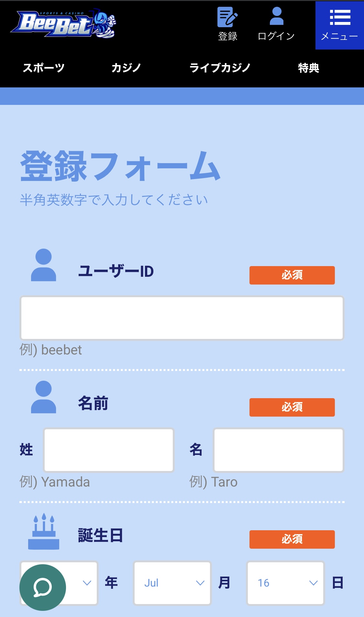This screenshot has height=617, width=364.
Task: Open the month dropdown showing Jul
Action: (172, 583)
